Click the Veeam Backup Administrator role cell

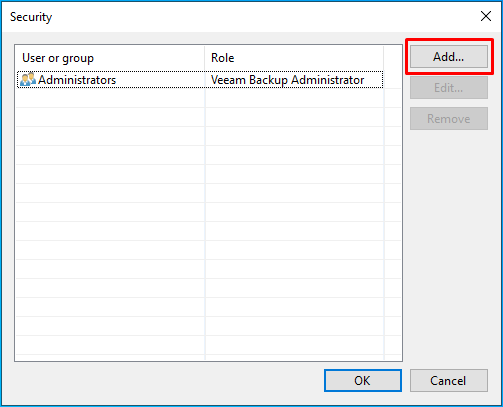click(x=287, y=80)
